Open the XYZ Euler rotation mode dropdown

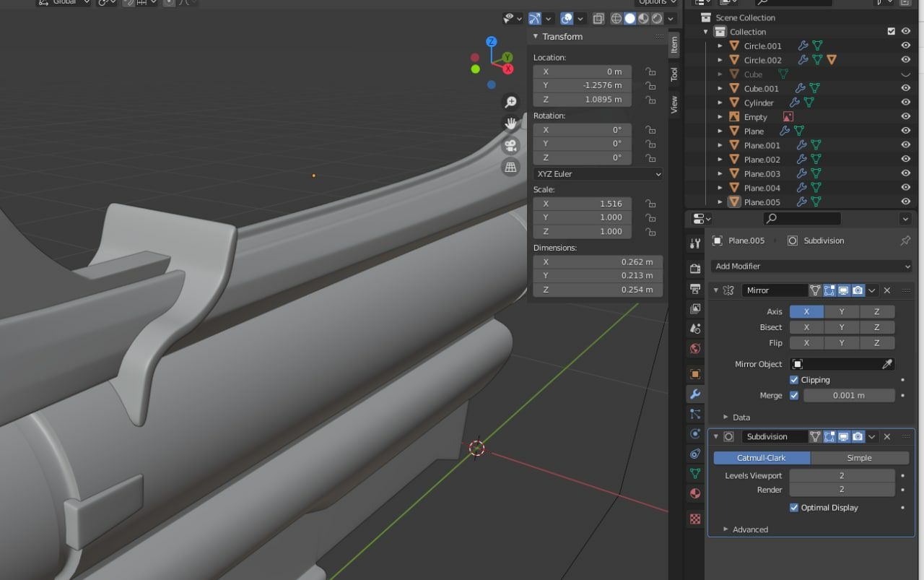598,174
